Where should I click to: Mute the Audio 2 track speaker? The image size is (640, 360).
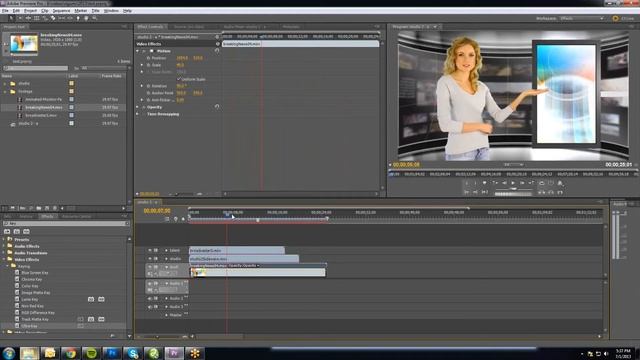(150, 298)
